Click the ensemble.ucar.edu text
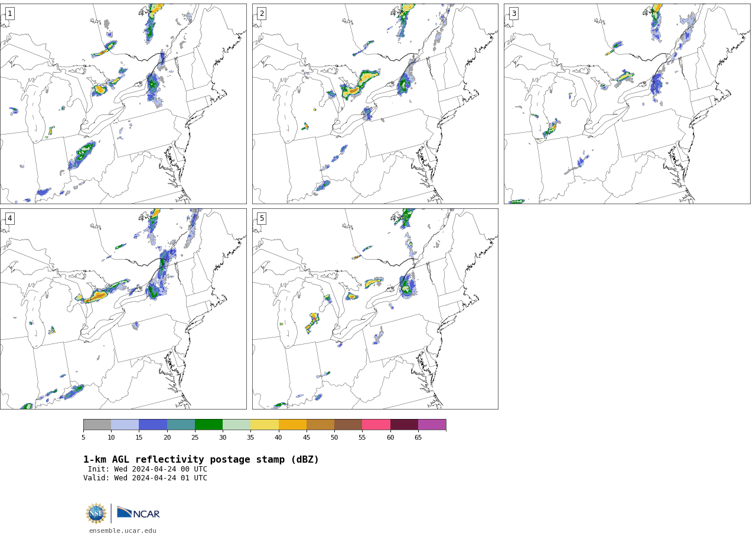 coord(123,531)
